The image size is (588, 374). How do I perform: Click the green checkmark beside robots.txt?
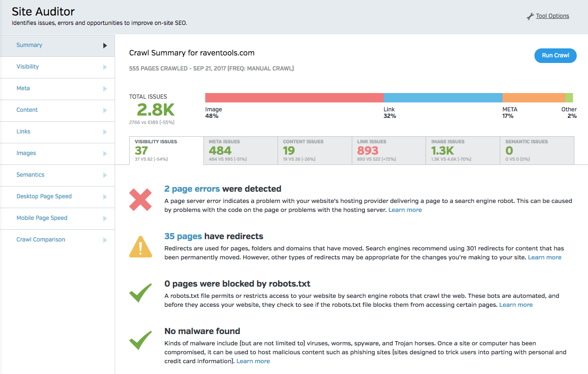coord(140,293)
